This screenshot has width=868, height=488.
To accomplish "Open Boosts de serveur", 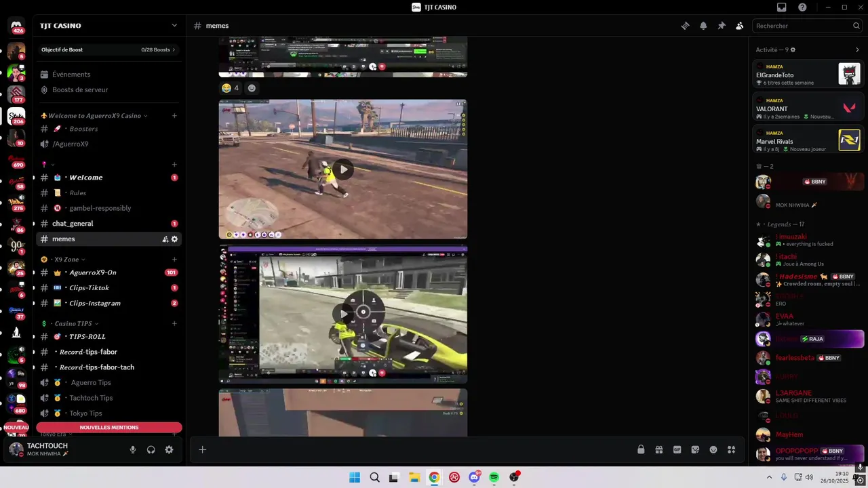I will point(108,89).
